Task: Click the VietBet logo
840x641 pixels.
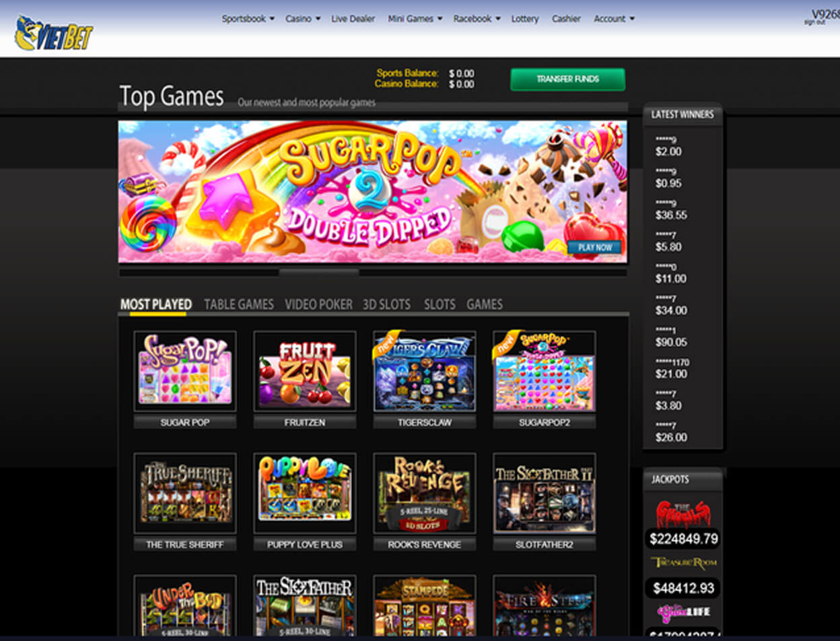Action: 54,33
